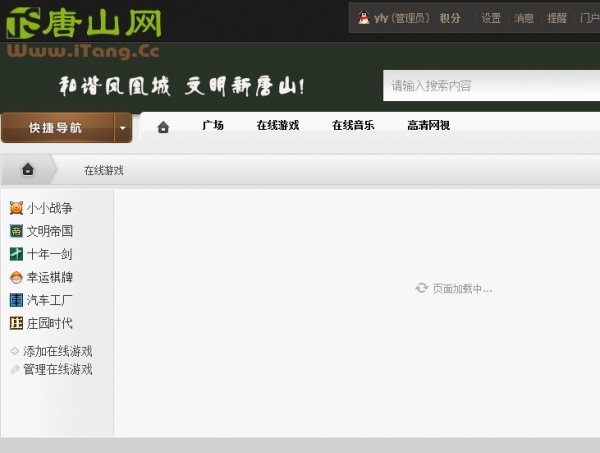Focus the 请输入搜索内容 search box
Screen dimensions: 600x453
(x=491, y=86)
